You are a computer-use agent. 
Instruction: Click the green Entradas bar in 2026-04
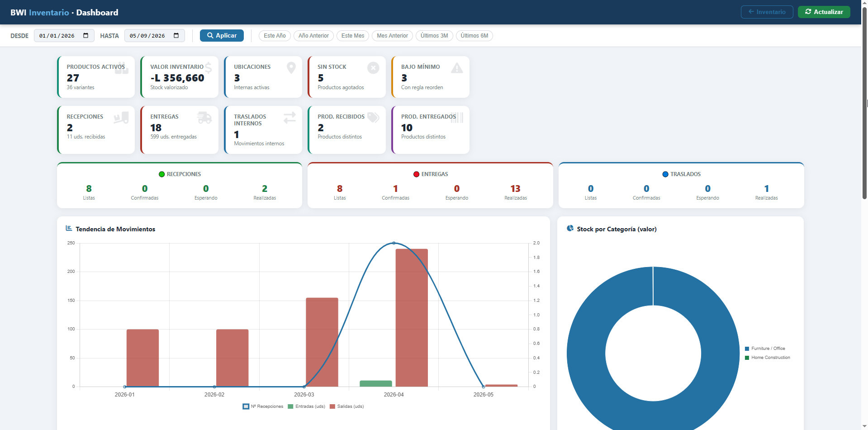click(x=376, y=383)
